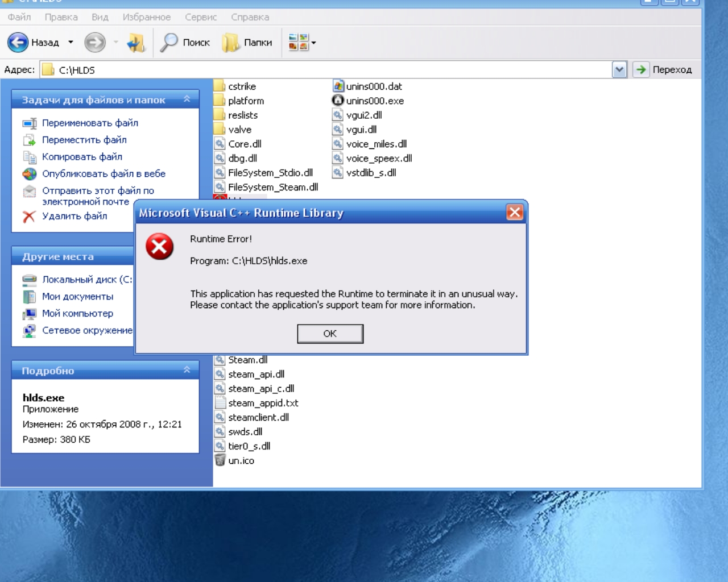Image resolution: width=728 pixels, height=582 pixels.
Task: Select the reslists folder icon
Action: click(220, 115)
